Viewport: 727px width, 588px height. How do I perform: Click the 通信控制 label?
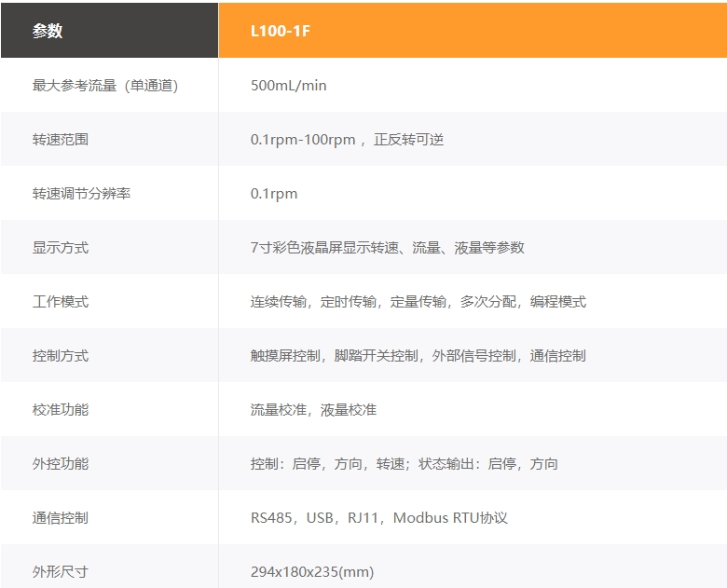61,518
